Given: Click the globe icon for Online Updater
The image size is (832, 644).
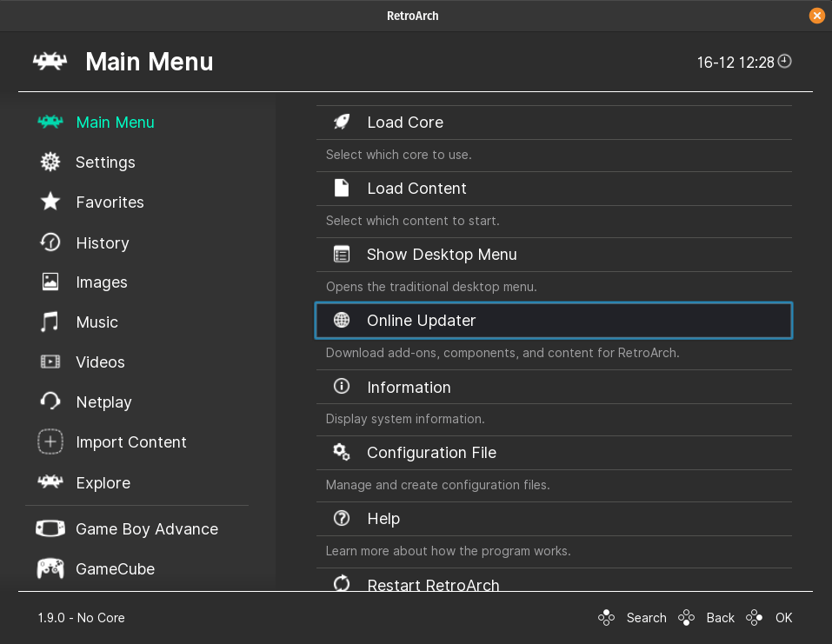Looking at the screenshot, I should tap(342, 321).
